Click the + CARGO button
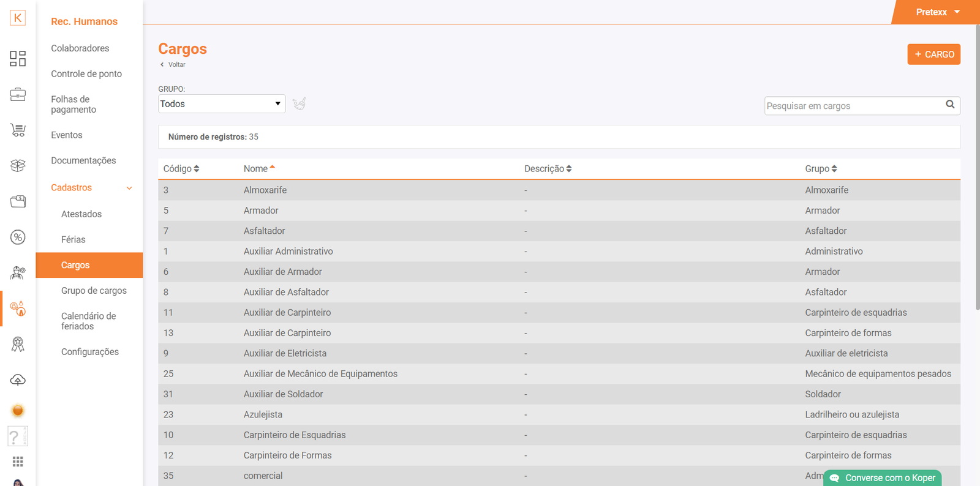The height and width of the screenshot is (486, 980). [x=933, y=54]
